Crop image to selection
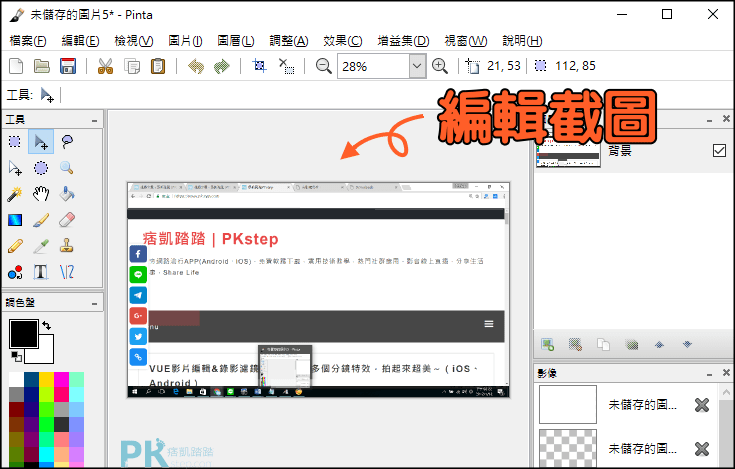This screenshot has height=469, width=735. (259, 66)
